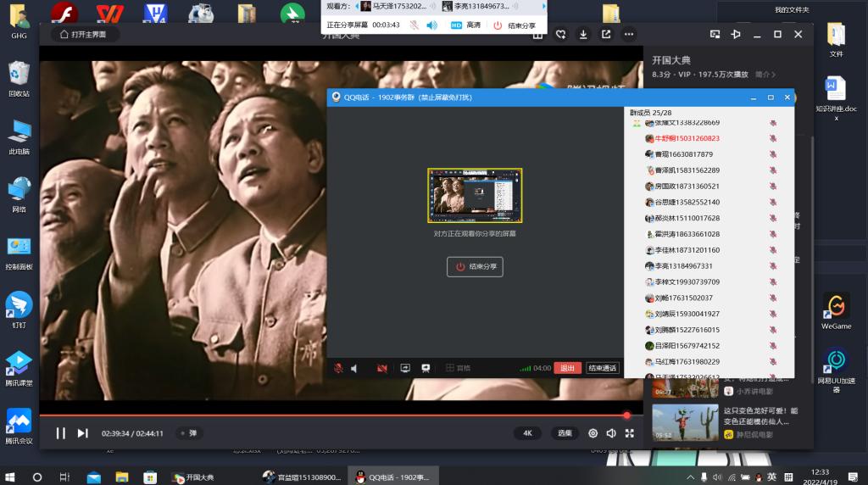This screenshot has height=485, width=868.
Task: Open Windows Start menu
Action: pyautogui.click(x=9, y=477)
